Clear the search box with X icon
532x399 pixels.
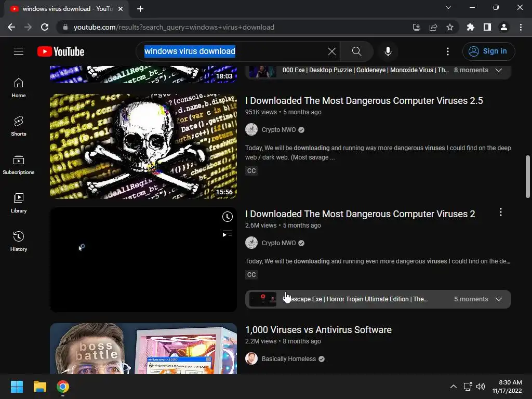[x=332, y=51]
